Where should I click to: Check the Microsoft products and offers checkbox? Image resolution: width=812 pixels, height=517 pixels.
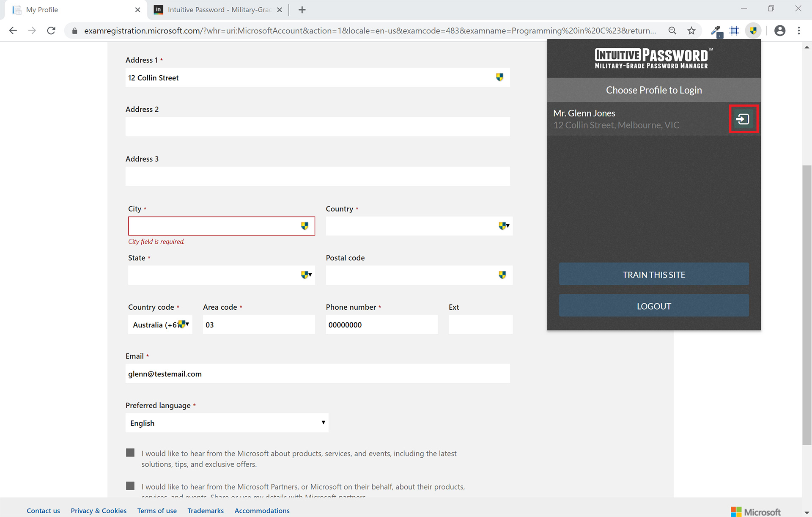[130, 453]
